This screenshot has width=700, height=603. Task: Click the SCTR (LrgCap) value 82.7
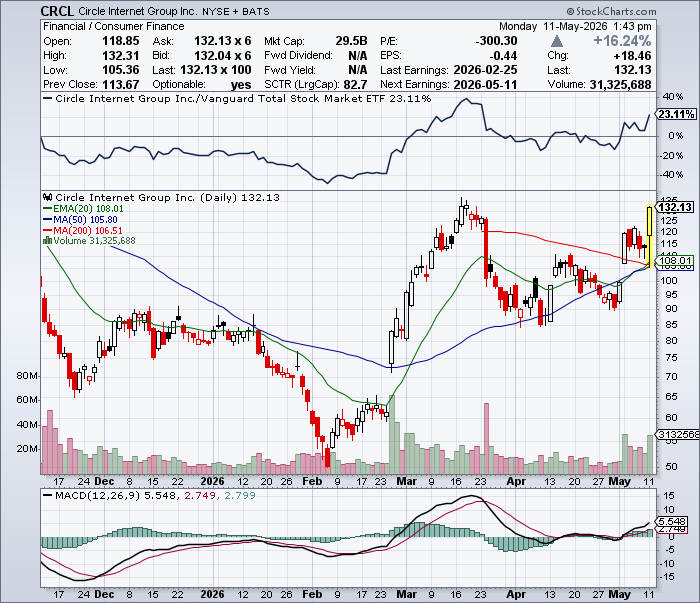pyautogui.click(x=355, y=84)
